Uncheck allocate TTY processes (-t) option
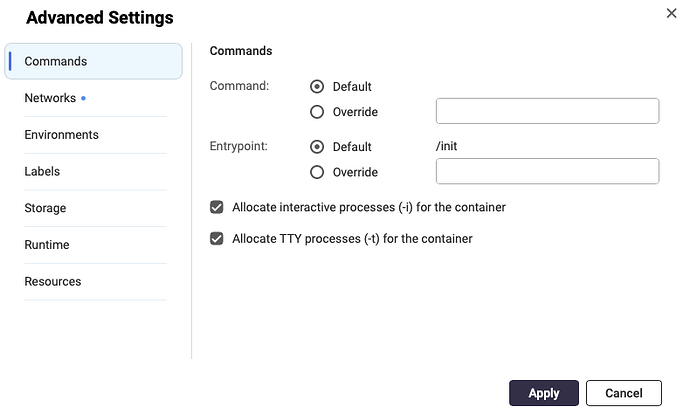The image size is (690, 420). point(216,239)
